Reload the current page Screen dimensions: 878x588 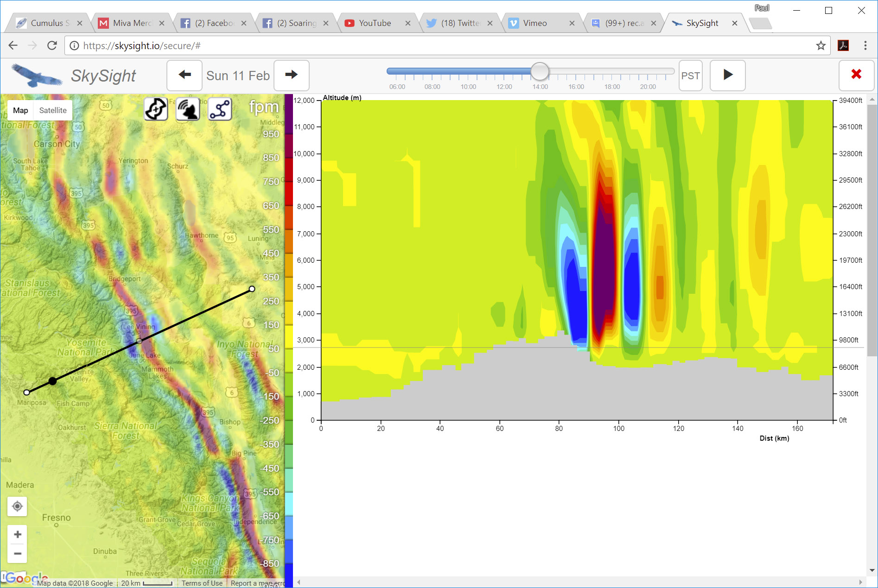[x=52, y=45]
